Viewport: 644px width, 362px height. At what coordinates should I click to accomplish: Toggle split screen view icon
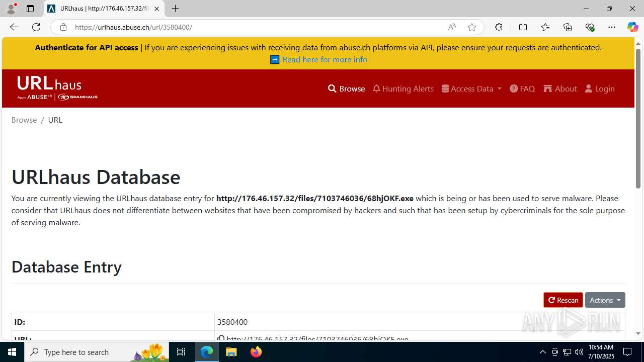click(x=523, y=27)
